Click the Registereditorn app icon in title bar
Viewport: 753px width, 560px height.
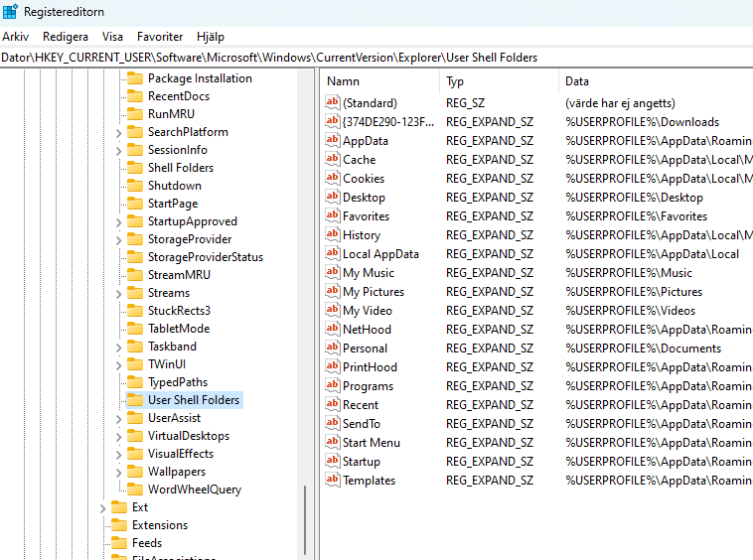[10, 11]
